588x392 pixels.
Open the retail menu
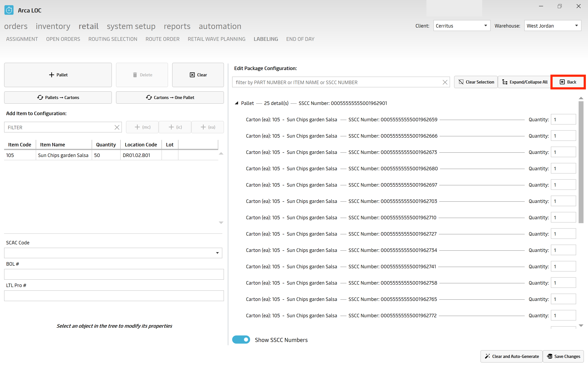[88, 26]
